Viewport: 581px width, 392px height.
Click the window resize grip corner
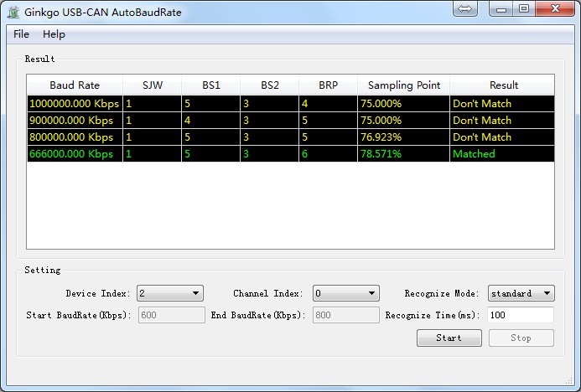[569, 380]
